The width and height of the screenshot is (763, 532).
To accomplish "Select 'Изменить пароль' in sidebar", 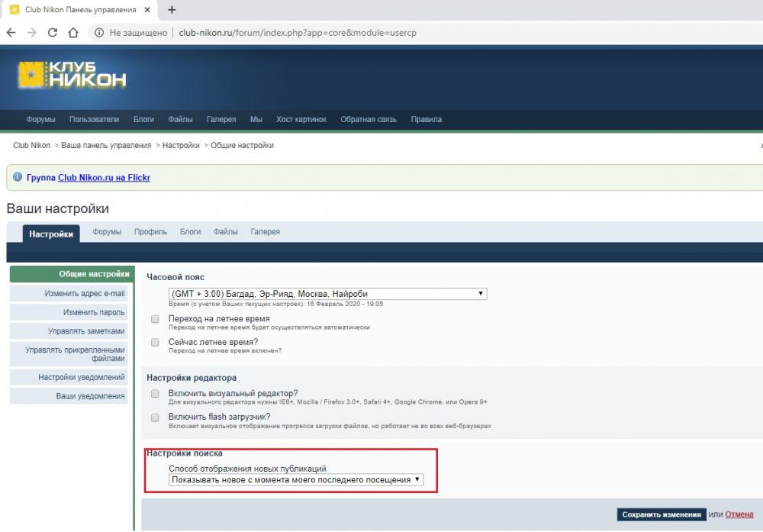I will coord(69,312).
